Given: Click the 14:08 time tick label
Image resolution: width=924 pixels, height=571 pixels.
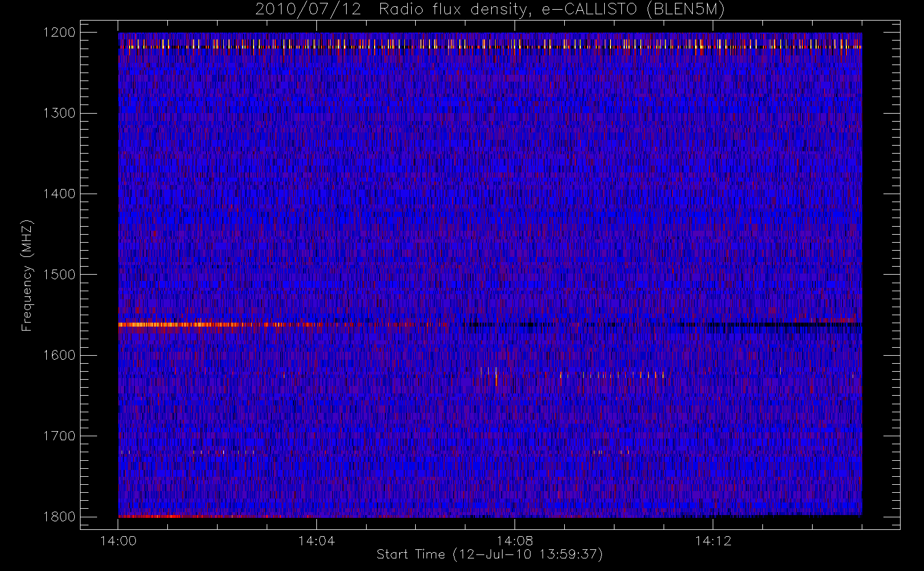Looking at the screenshot, I should [x=515, y=541].
